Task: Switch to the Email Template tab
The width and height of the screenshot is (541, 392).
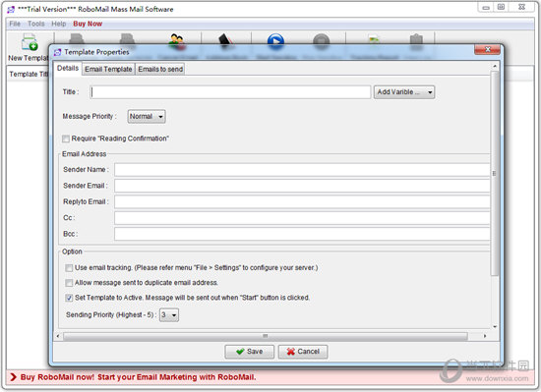Action: [x=108, y=69]
